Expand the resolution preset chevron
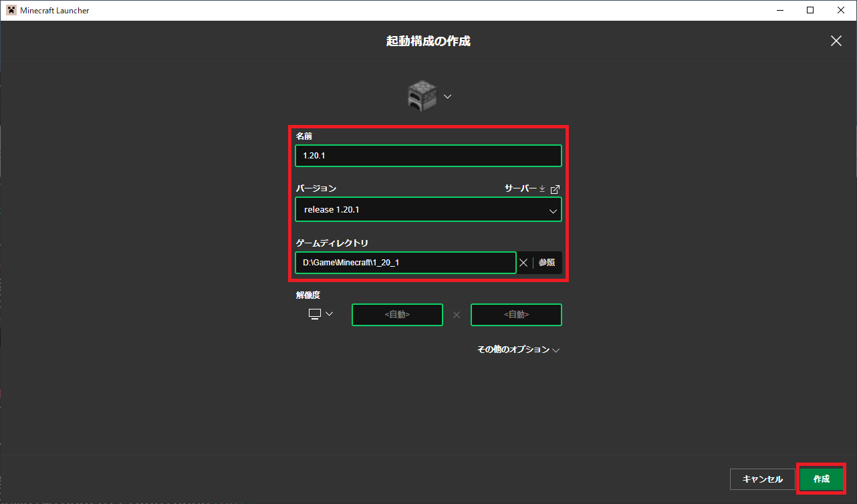This screenshot has width=857, height=504. click(x=329, y=314)
